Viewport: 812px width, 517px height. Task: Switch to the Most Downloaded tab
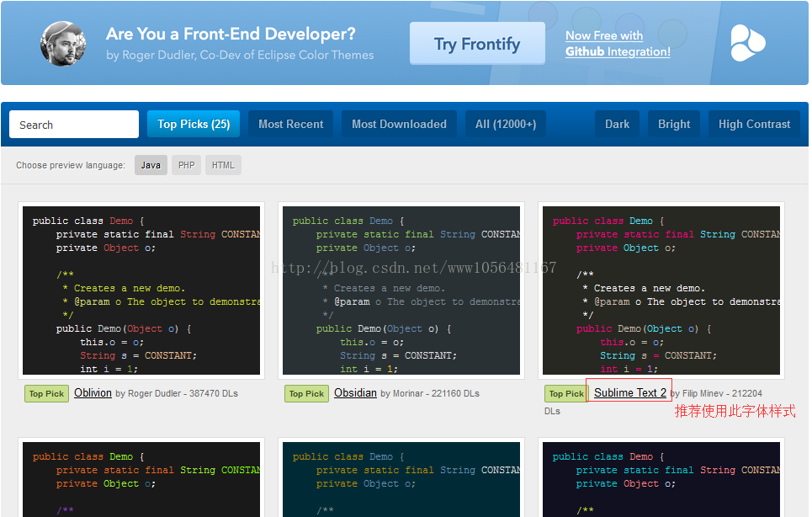pyautogui.click(x=399, y=125)
